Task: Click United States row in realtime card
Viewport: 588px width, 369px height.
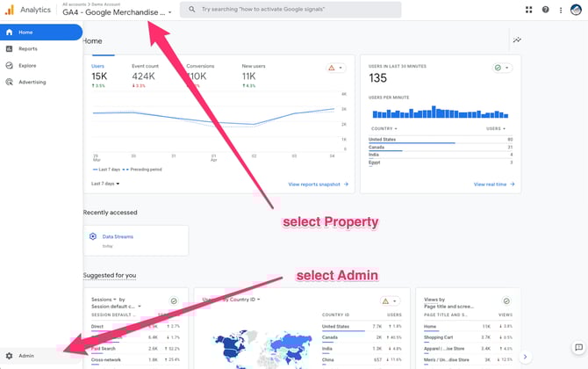Action: (441, 140)
